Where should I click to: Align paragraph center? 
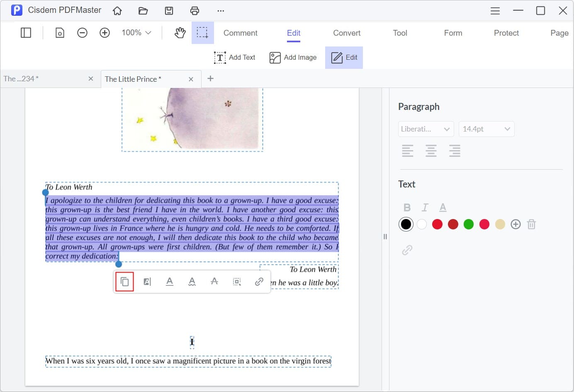click(431, 151)
